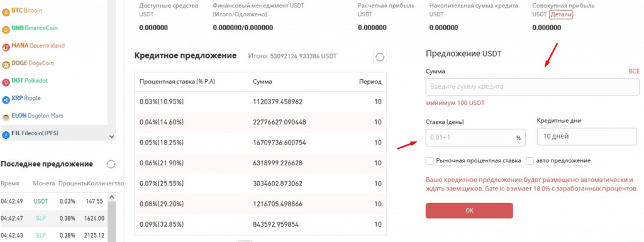Select the ELON Dogelon Mars icon
The height and width of the screenshot is (242, 644).
pos(6,118)
